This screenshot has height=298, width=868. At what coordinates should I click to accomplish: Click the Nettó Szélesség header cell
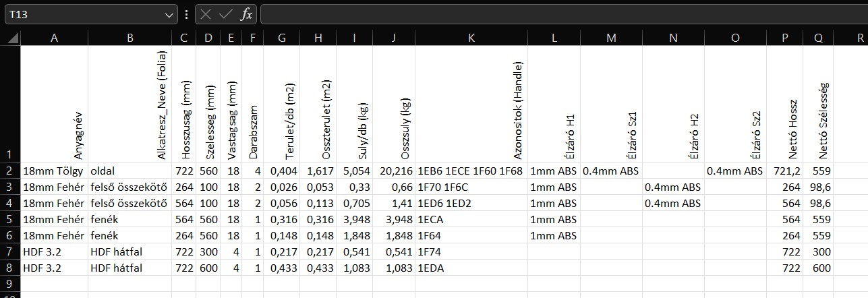[x=818, y=103]
